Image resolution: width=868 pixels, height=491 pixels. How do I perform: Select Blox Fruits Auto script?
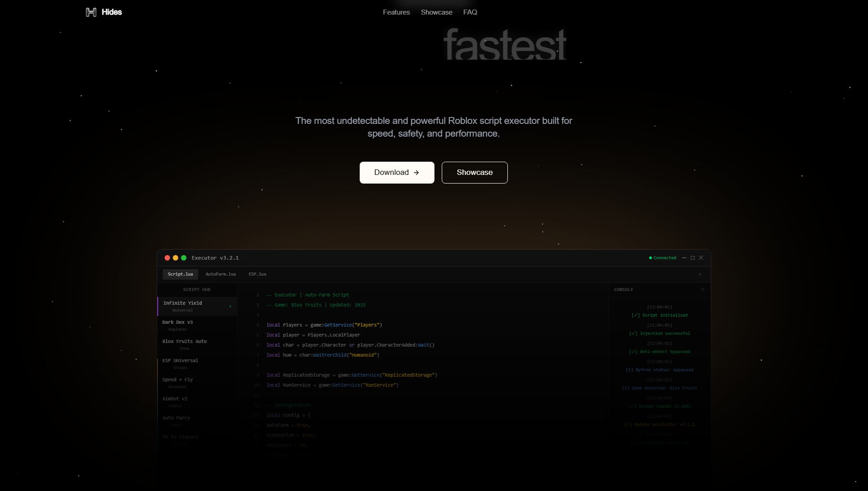click(197, 345)
